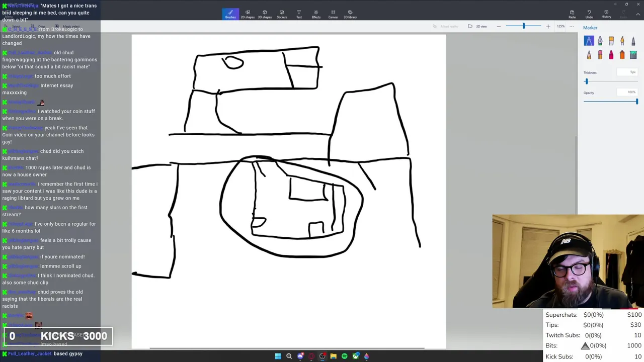Screen dimensions: 644x362
Task: Click the 125% zoom percentage field
Action: [x=560, y=26]
